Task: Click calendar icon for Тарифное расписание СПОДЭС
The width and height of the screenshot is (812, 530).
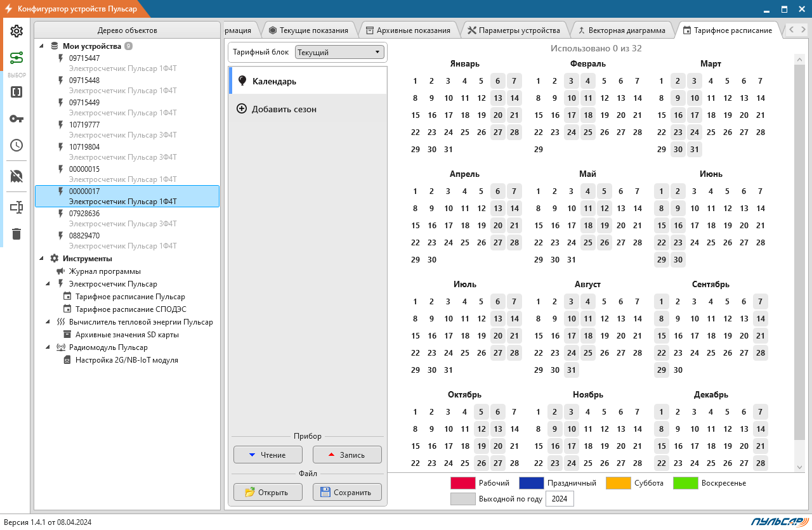Action: click(x=67, y=309)
